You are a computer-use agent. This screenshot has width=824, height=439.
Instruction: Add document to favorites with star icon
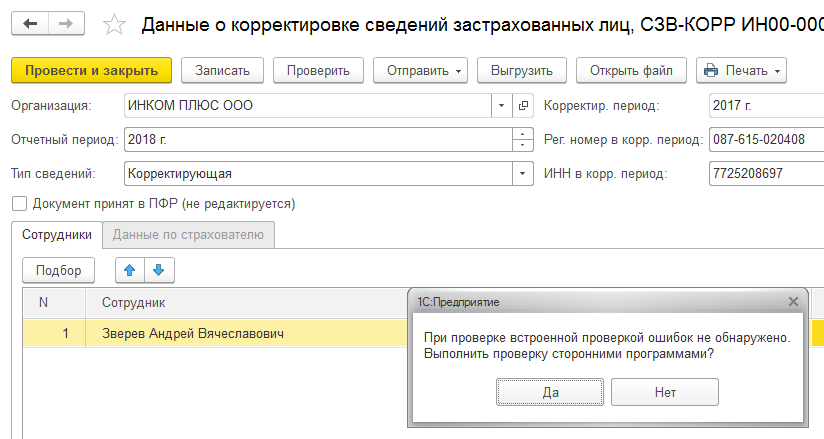pos(115,24)
